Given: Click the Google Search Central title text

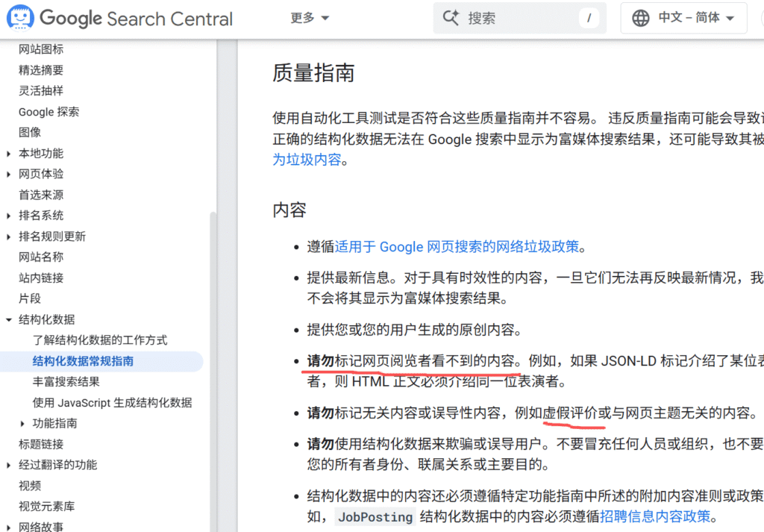Looking at the screenshot, I should pos(136,19).
